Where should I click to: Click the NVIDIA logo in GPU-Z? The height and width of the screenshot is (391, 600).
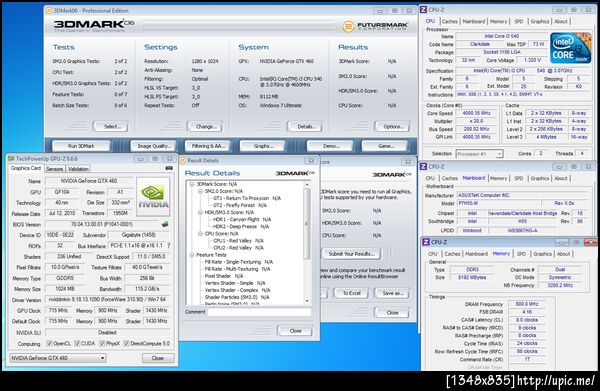click(x=153, y=196)
